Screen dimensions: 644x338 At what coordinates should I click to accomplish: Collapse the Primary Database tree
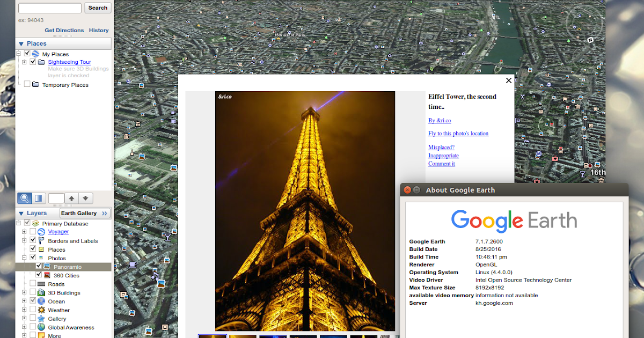click(18, 223)
